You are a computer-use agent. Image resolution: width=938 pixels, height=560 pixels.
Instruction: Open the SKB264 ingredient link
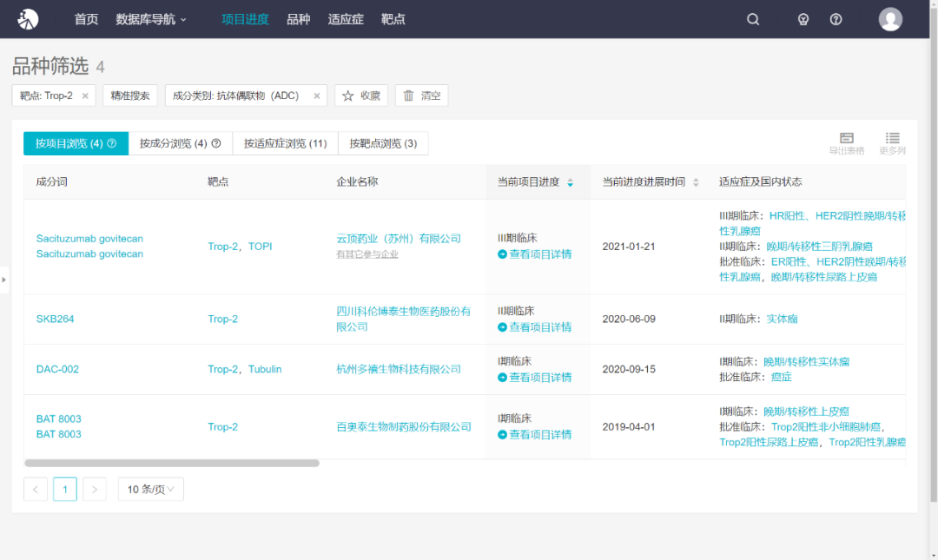(x=55, y=319)
